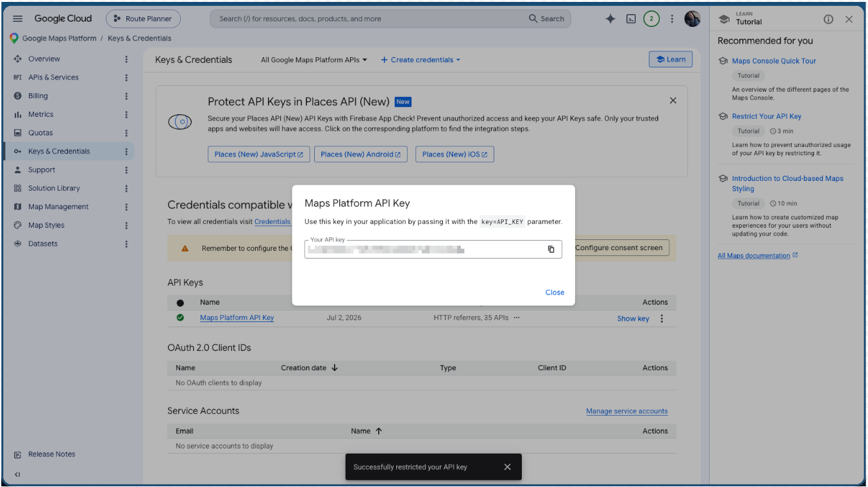This screenshot has height=487, width=868.
Task: Go to Quotas page
Action: coord(40,133)
